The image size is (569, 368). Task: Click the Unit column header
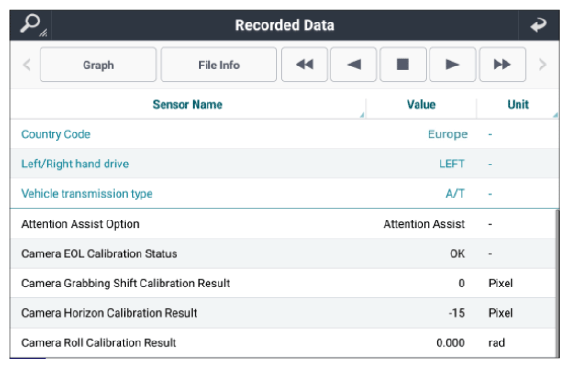(x=517, y=105)
